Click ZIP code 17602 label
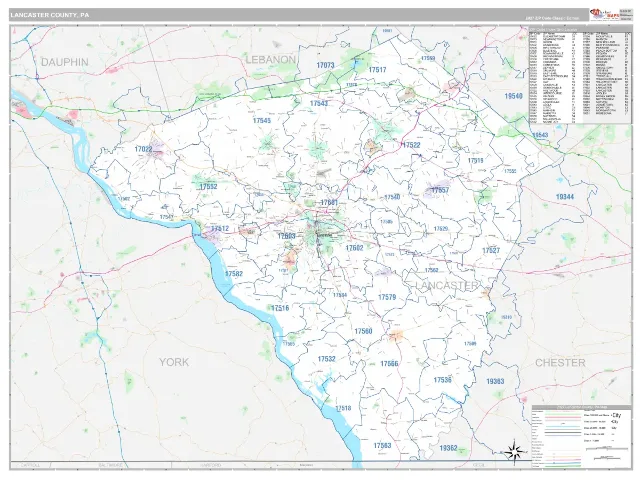This screenshot has height=480, width=640. click(354, 248)
